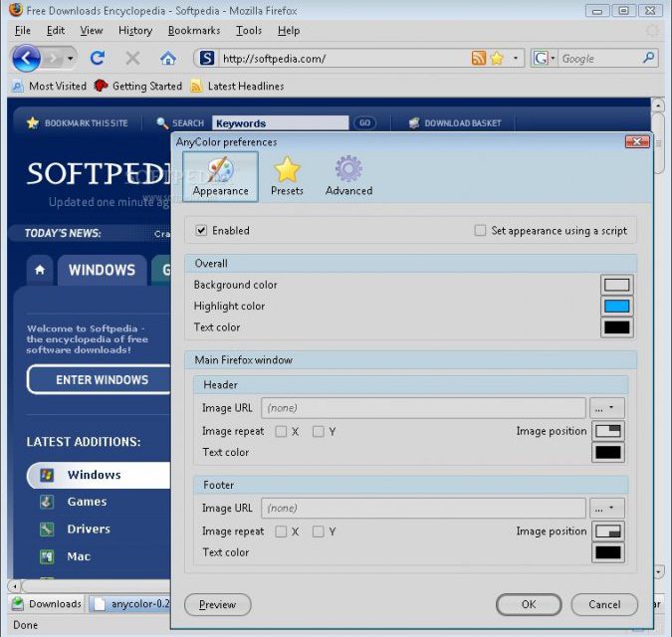Open the Tools menu
This screenshot has height=637, width=672.
(249, 31)
